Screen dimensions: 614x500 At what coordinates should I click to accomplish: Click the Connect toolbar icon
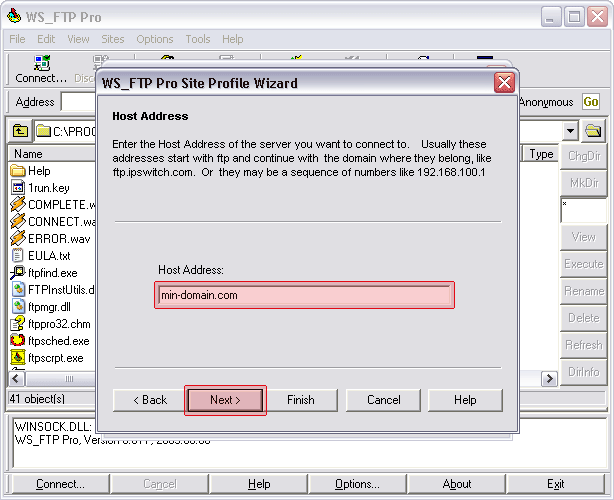[41, 69]
